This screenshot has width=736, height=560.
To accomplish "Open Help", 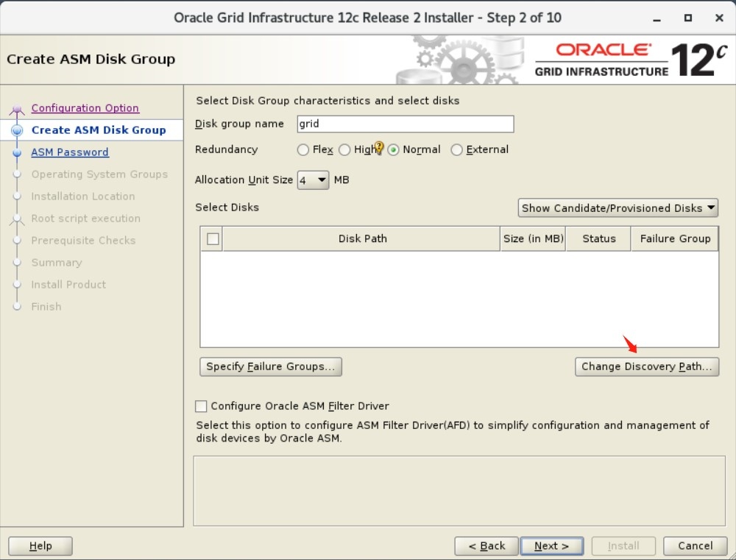I will coord(40,546).
